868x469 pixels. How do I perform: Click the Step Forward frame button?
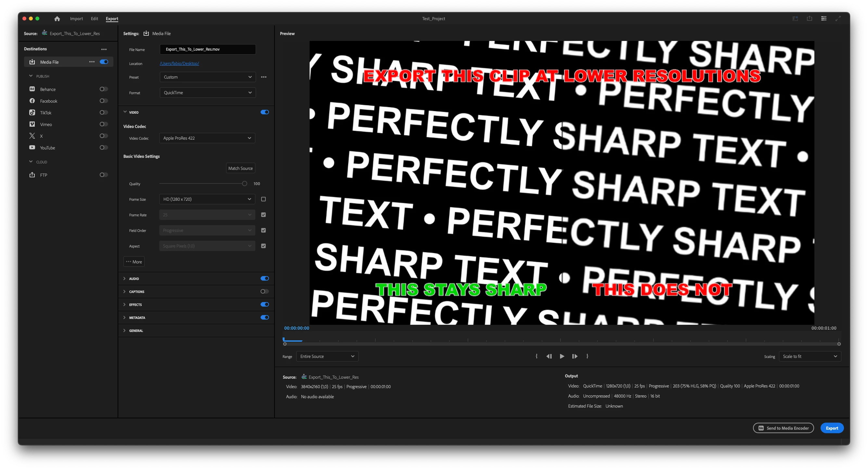tap(575, 356)
